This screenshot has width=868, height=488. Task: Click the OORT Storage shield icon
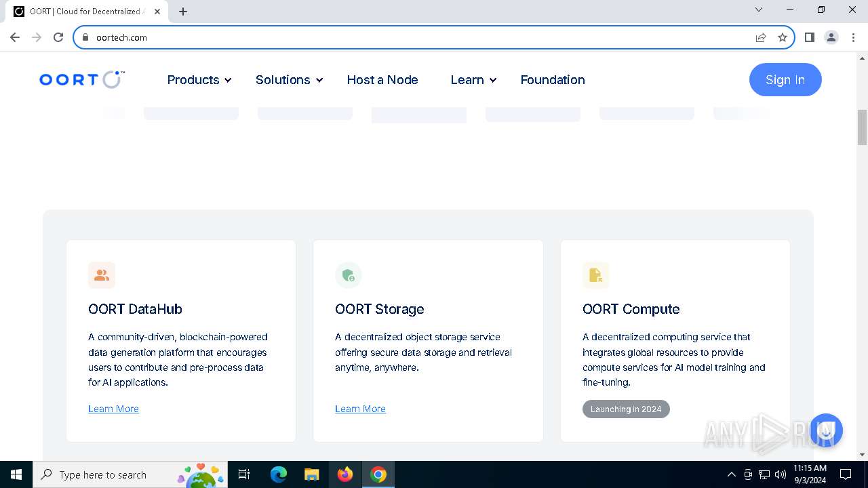(x=349, y=275)
